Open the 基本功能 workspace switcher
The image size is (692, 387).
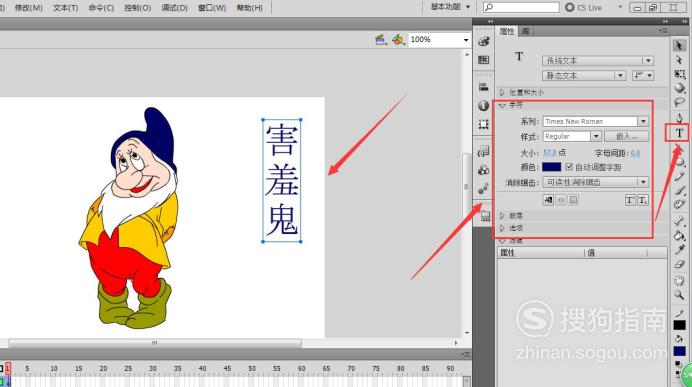pyautogui.click(x=450, y=7)
